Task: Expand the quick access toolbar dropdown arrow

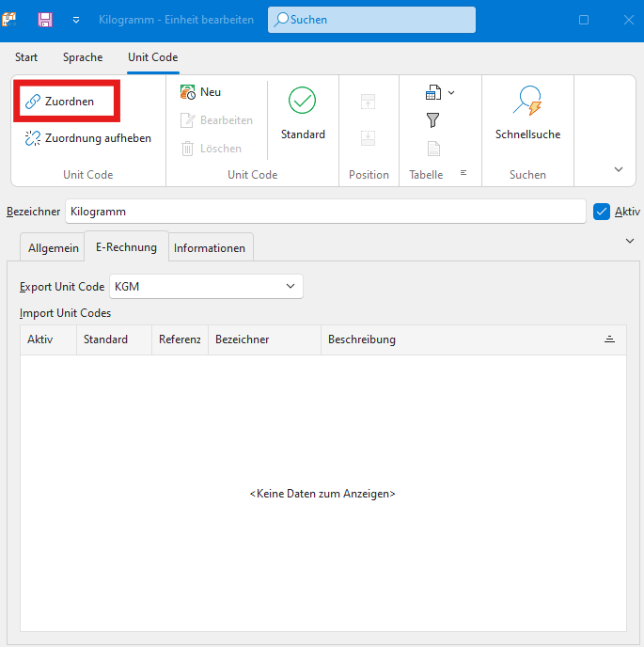Action: (x=76, y=20)
